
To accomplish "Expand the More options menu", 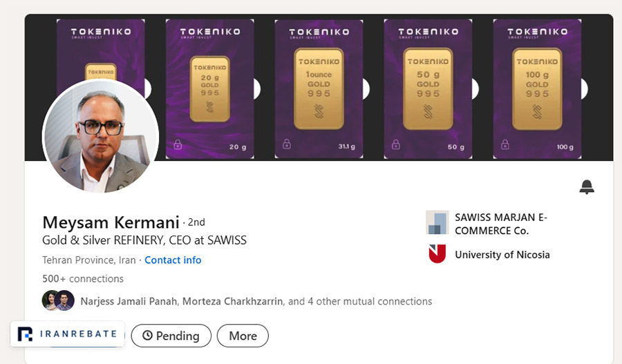I will pyautogui.click(x=243, y=336).
